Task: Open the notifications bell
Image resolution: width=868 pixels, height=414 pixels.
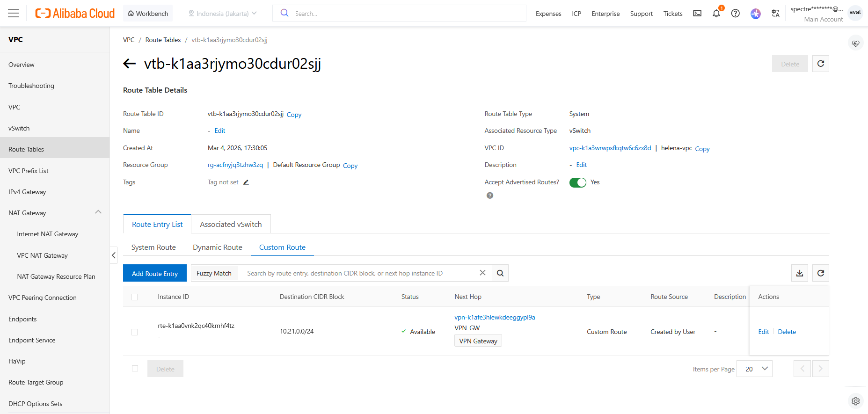Action: pyautogui.click(x=716, y=14)
